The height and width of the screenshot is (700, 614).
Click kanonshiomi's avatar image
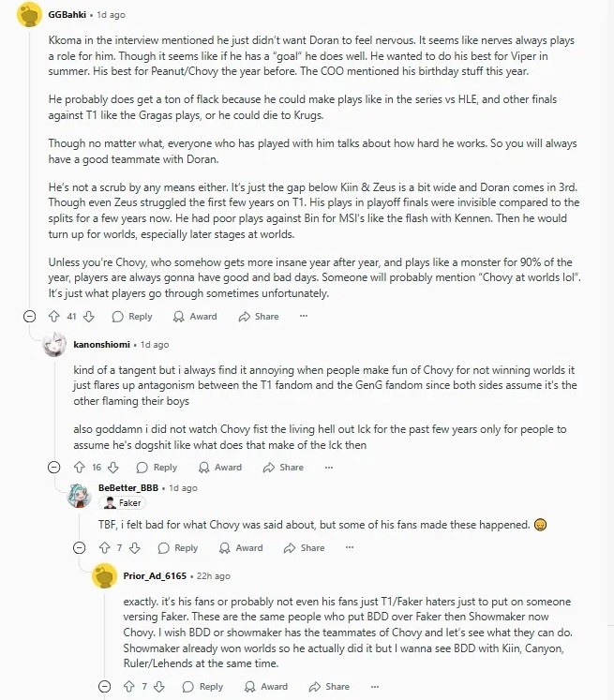pyautogui.click(x=54, y=345)
